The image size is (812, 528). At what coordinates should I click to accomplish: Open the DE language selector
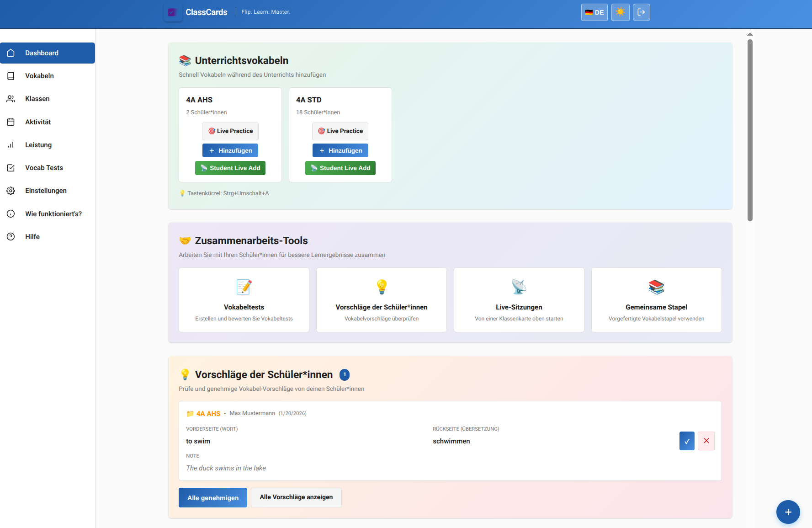click(594, 12)
